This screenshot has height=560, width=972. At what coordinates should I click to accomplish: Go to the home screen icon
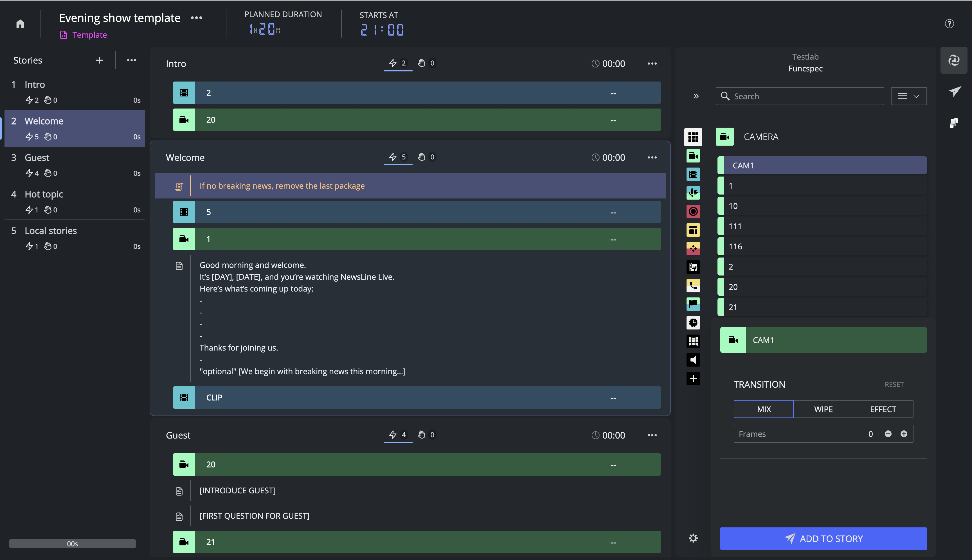point(21,24)
